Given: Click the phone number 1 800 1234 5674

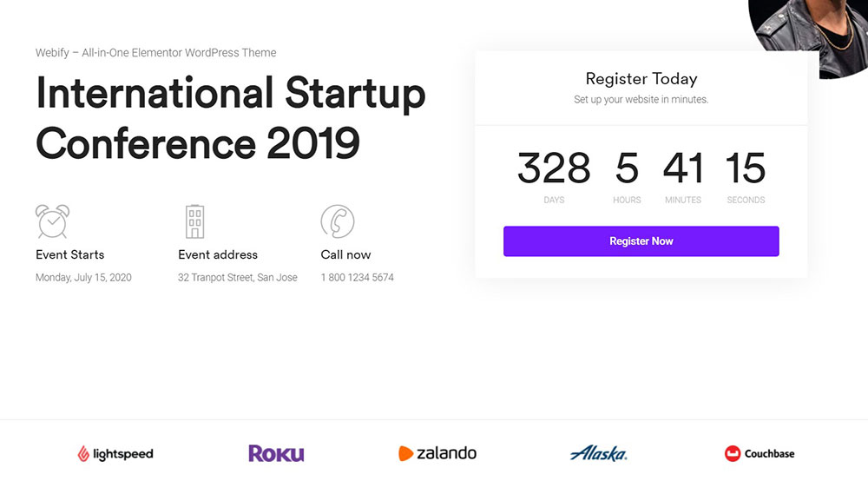Looking at the screenshot, I should [357, 277].
